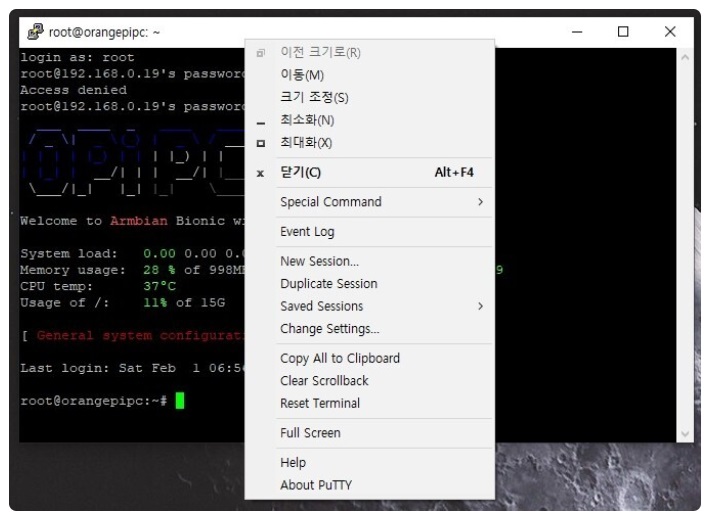
Task: Minimize the PuTTY window from title bar
Action: coord(577,32)
